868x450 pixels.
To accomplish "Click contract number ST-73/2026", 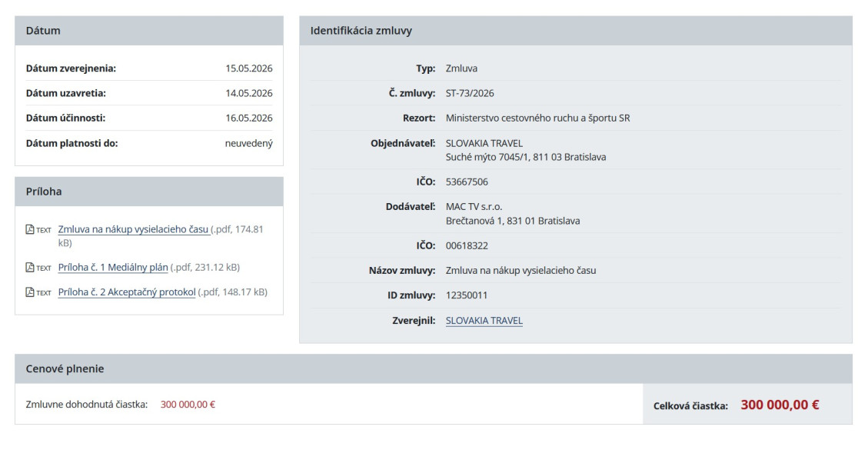I will click(x=470, y=93).
